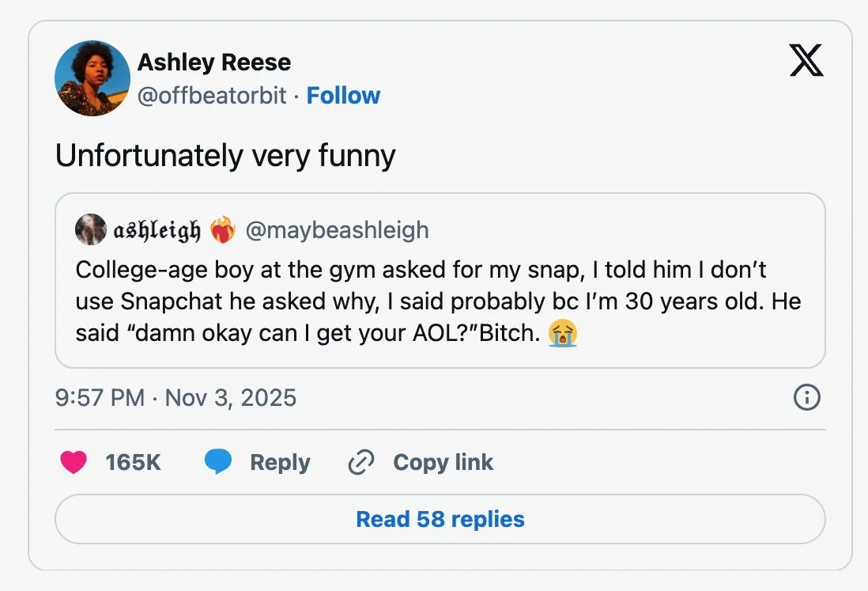Follow the @offbeatorbit account
This screenshot has width=868, height=591.
click(343, 96)
